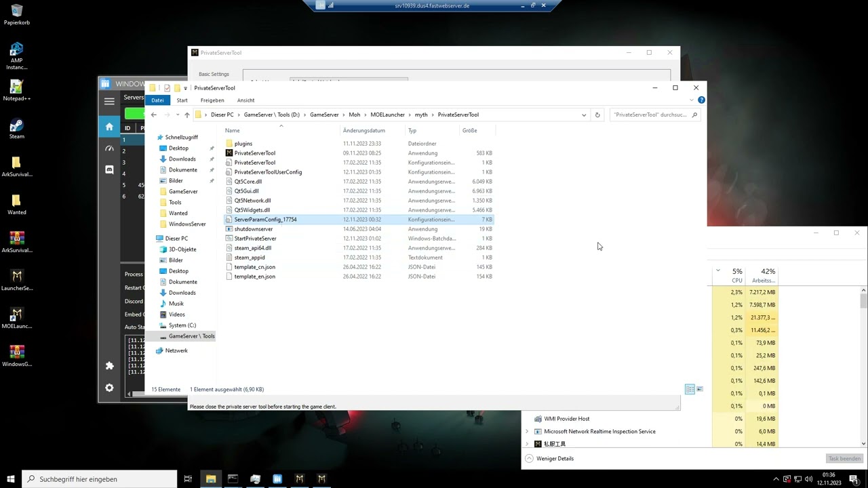Sort Task Manager by CPU column
The width and height of the screenshot is (868, 488).
pyautogui.click(x=736, y=275)
